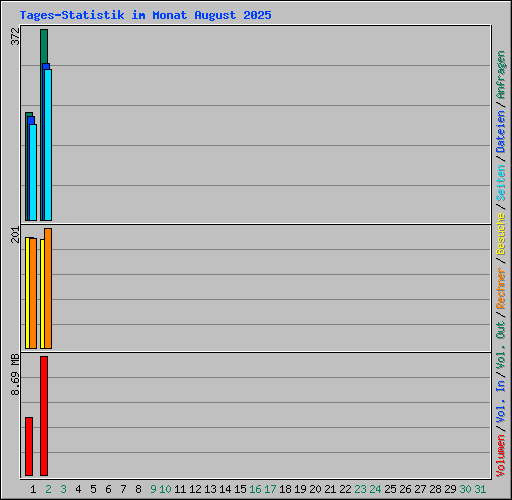512x500 pixels.
Task: Click the cyan Seiten bar for day 2
Action: tap(48, 145)
